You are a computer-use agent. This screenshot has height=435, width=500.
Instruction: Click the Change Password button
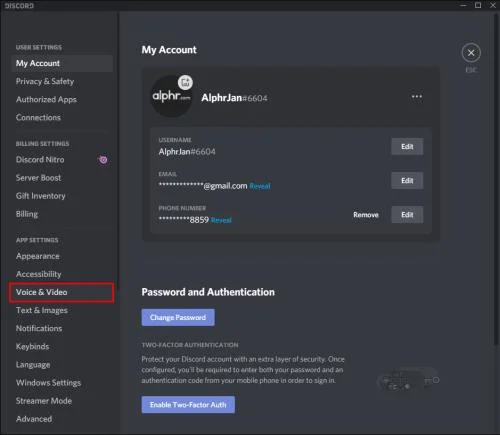[x=178, y=317]
